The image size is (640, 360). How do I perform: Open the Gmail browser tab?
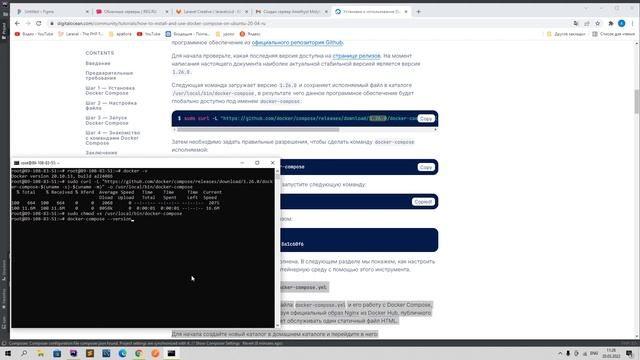pos(290,12)
